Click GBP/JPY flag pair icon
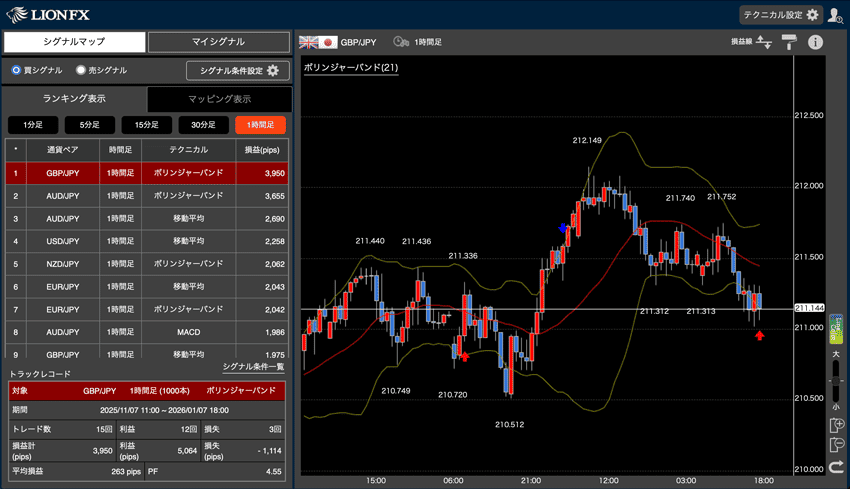 (x=318, y=42)
